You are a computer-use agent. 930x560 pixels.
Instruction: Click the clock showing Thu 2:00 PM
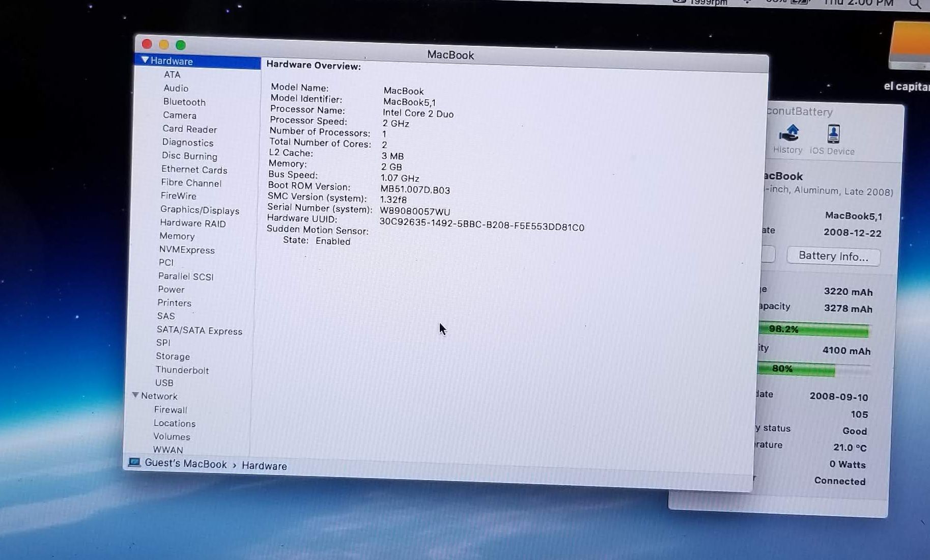coord(858,3)
